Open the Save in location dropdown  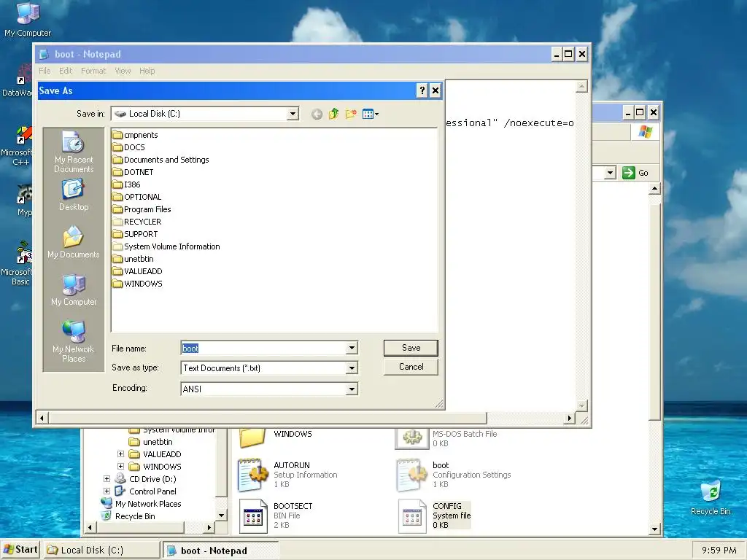293,114
